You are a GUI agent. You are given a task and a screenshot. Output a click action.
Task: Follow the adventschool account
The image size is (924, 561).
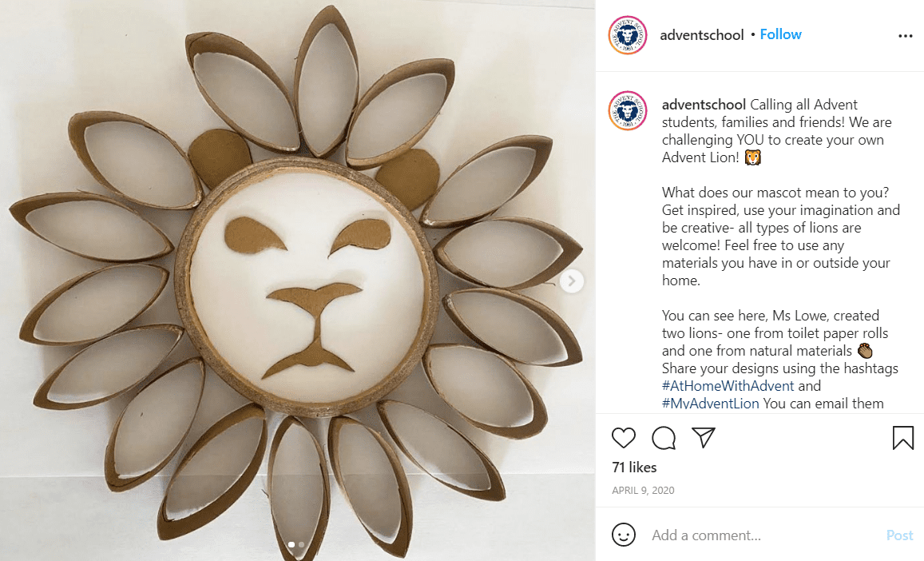pyautogui.click(x=780, y=34)
